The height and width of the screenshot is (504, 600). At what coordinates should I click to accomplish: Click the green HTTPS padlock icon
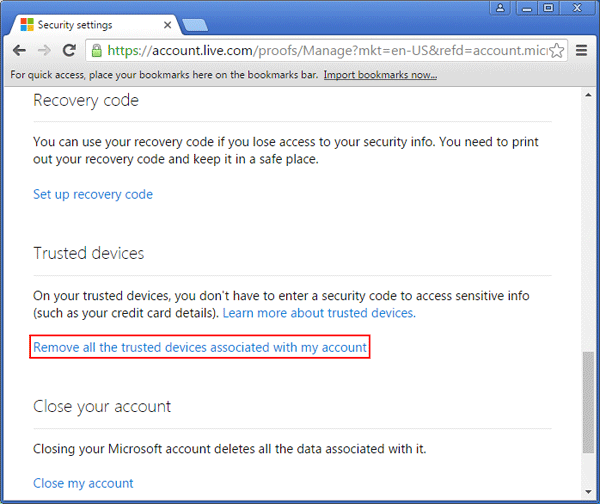[x=96, y=49]
